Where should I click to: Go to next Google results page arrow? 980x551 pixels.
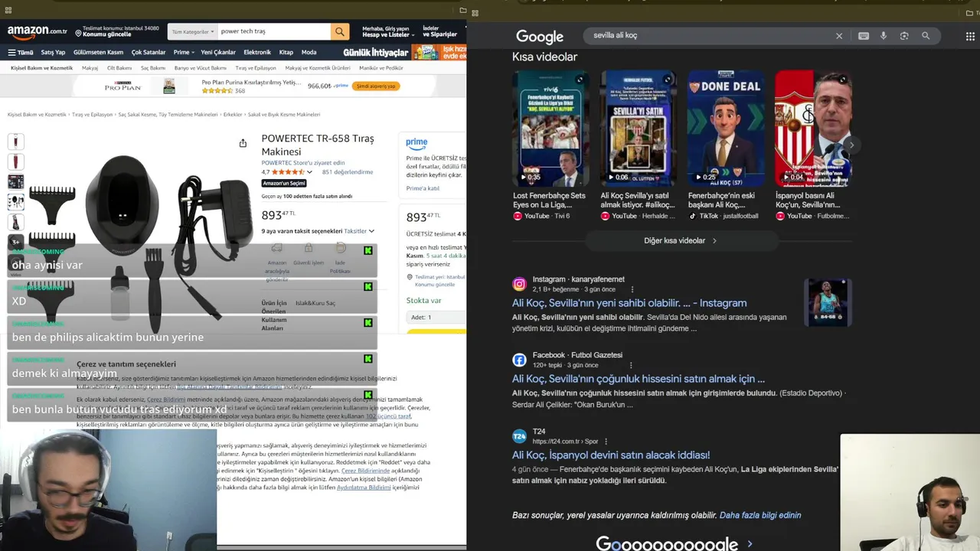[750, 544]
